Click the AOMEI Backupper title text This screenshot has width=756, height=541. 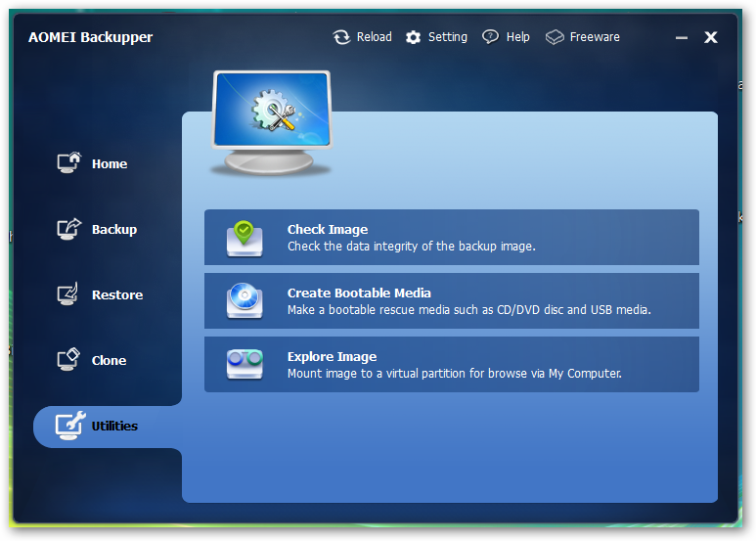(90, 37)
